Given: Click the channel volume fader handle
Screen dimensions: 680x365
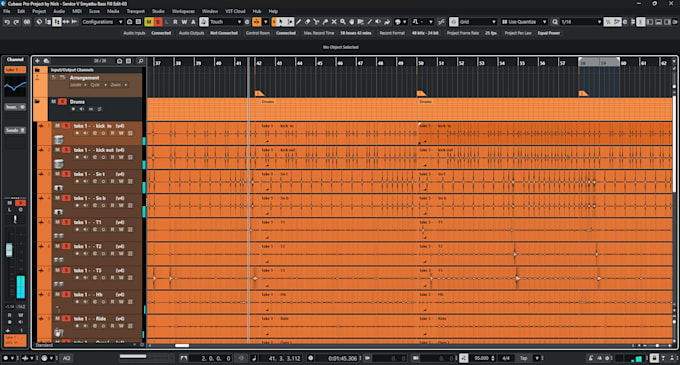Looking at the screenshot, I should click(9, 250).
